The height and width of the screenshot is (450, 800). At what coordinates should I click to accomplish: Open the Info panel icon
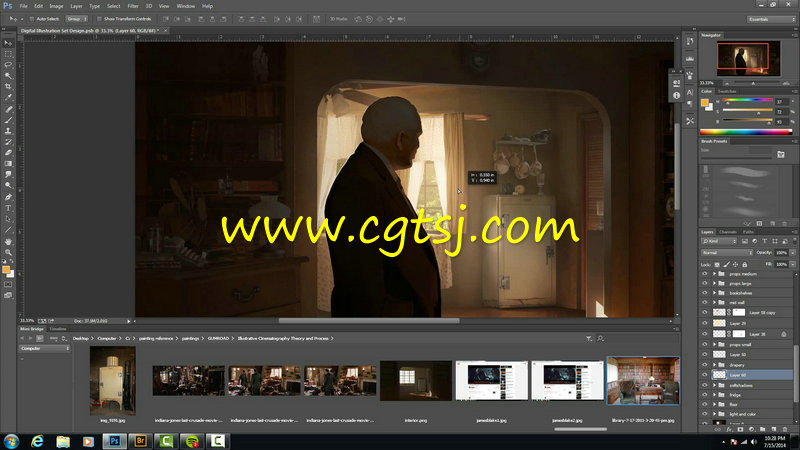click(x=677, y=95)
